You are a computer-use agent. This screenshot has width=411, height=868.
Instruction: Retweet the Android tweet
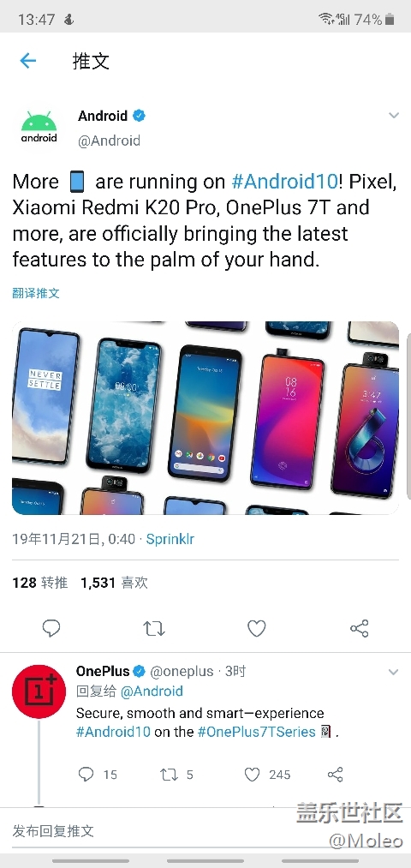point(154,628)
